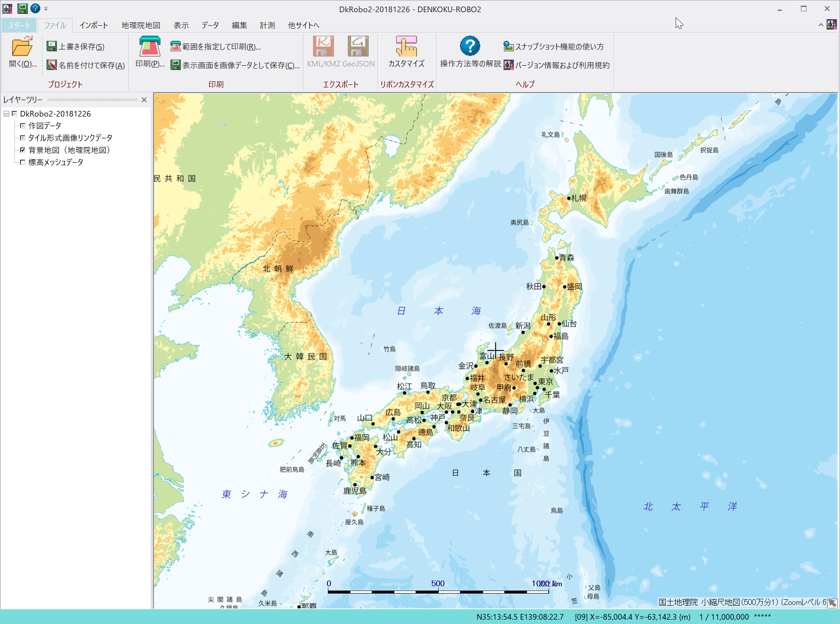Click the quick access save icon in title bar
The width and height of the screenshot is (840, 624).
22,8
